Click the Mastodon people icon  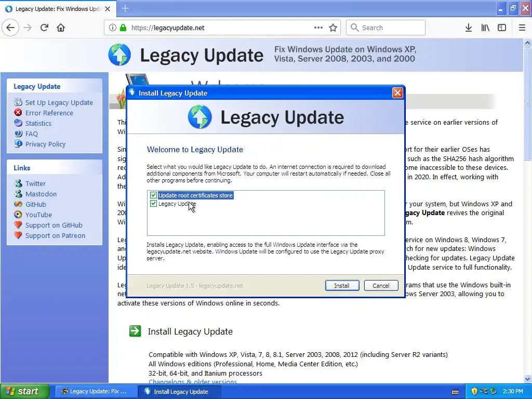pyautogui.click(x=18, y=194)
